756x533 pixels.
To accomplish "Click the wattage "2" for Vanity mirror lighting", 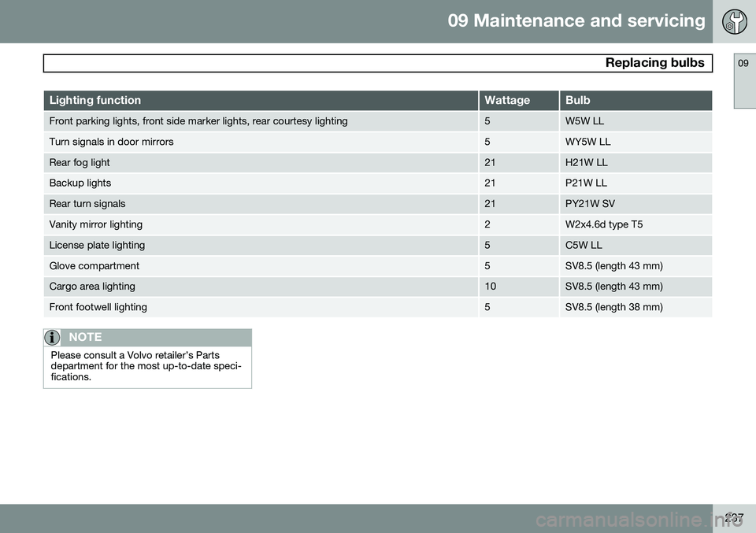I will [487, 224].
